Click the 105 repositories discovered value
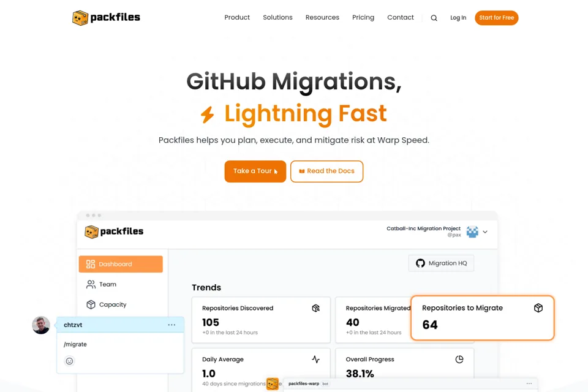 210,323
